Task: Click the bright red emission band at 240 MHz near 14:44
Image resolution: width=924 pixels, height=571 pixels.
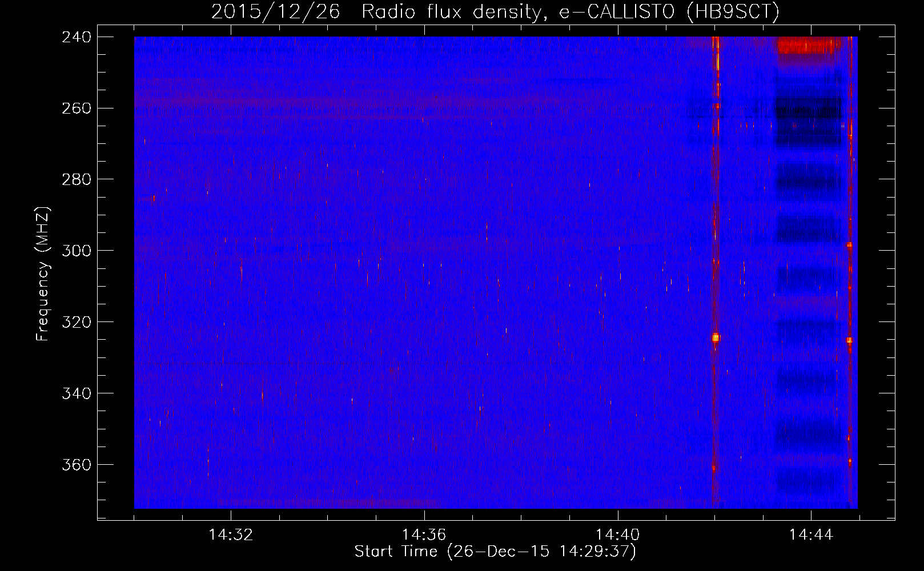Action: [x=808, y=45]
